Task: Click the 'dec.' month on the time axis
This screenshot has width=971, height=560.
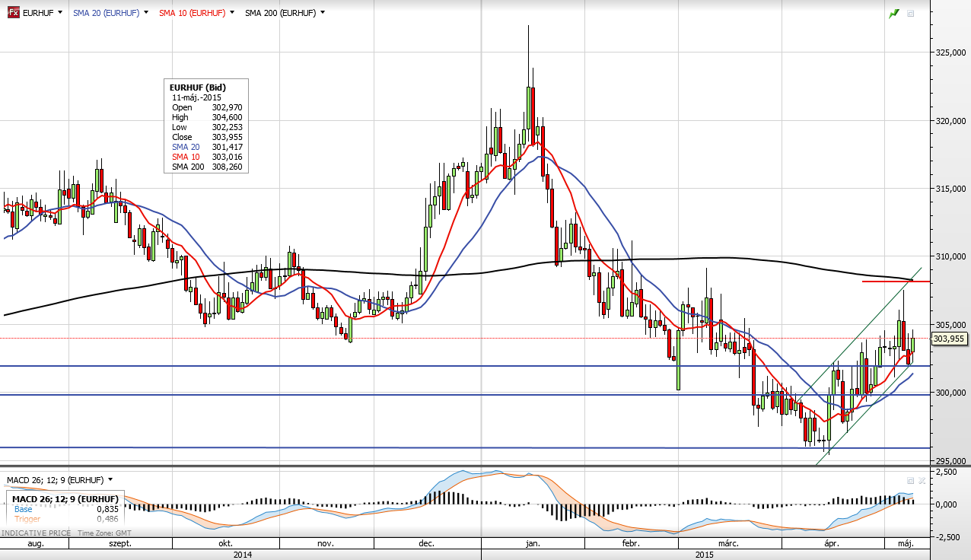Action: click(426, 543)
